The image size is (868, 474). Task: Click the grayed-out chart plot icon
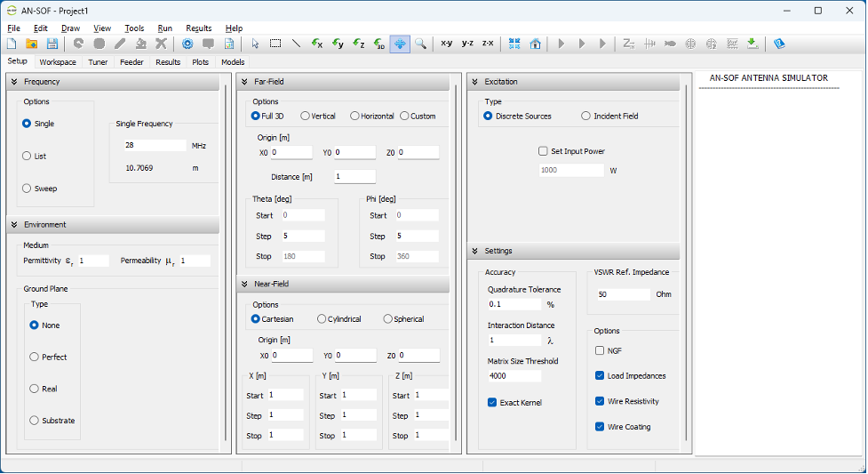[x=732, y=44]
